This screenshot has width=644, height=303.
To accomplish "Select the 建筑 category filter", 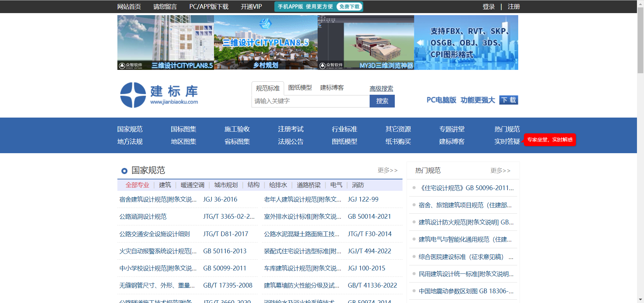I will click(165, 185).
